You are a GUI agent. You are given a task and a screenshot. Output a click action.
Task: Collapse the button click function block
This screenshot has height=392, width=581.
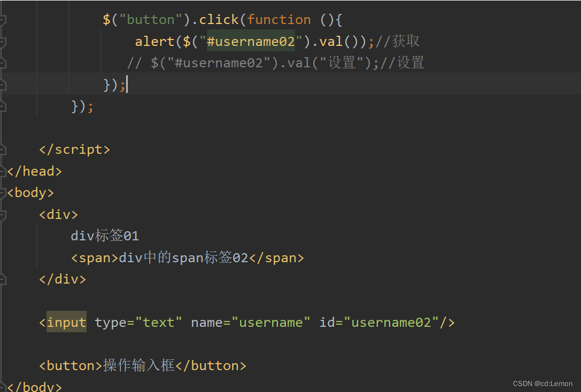coord(3,19)
